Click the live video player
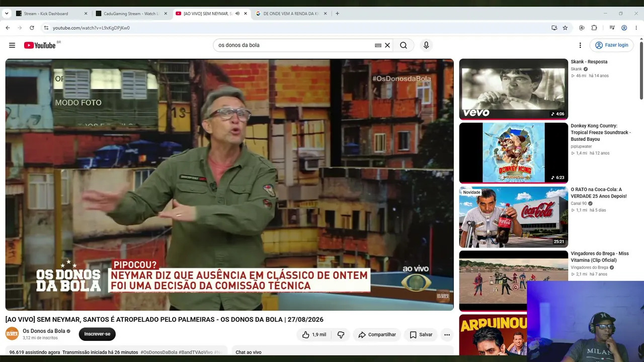The height and width of the screenshot is (362, 644). tap(229, 185)
